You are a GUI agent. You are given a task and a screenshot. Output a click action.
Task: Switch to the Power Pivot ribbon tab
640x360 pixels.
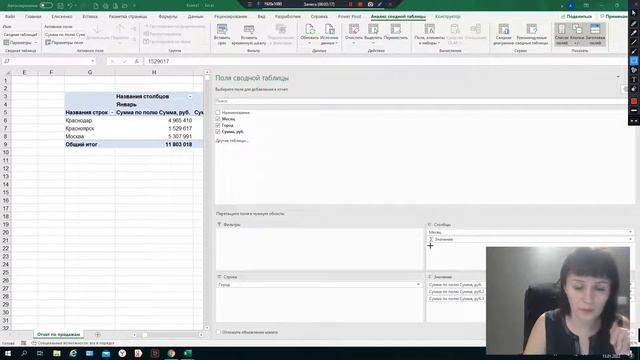349,16
